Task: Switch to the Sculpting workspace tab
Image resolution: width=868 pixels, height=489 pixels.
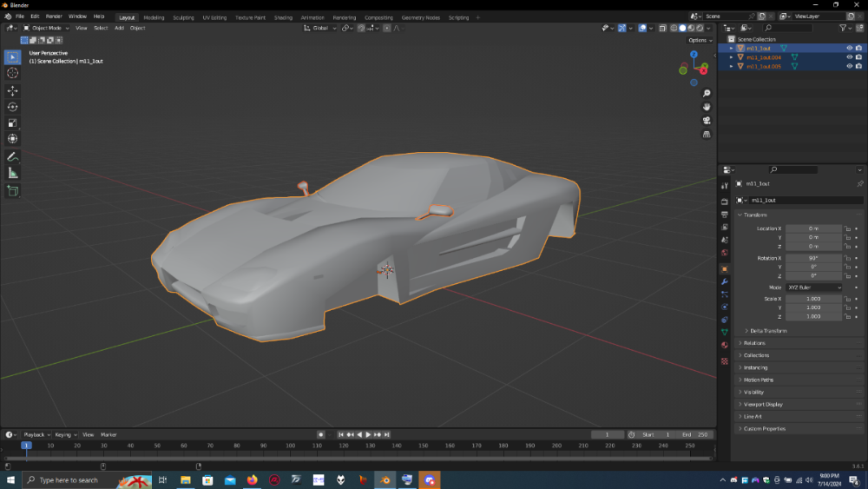Action: pos(183,17)
